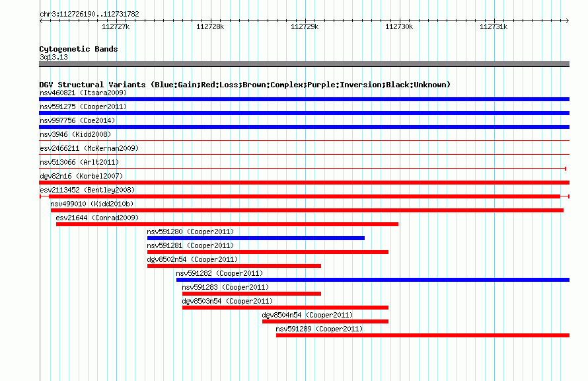This screenshot has width=588, height=381.
Task: Click the thin red nsv3946 (Kidd2008) line
Action: 304,141
